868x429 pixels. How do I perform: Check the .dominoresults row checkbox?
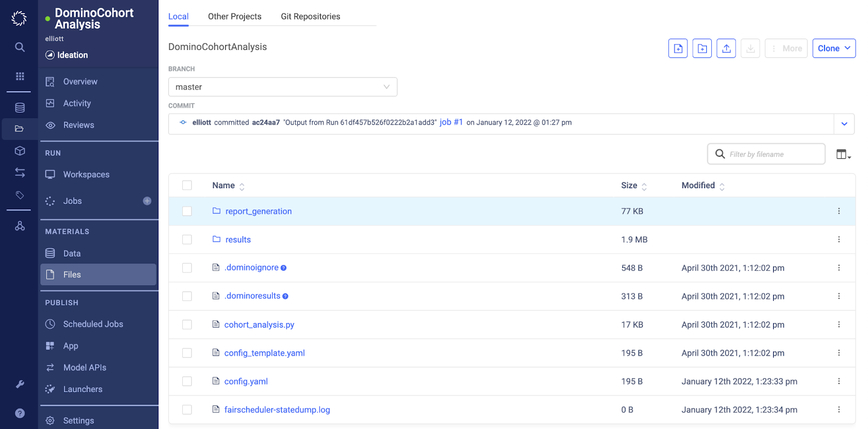coord(187,296)
